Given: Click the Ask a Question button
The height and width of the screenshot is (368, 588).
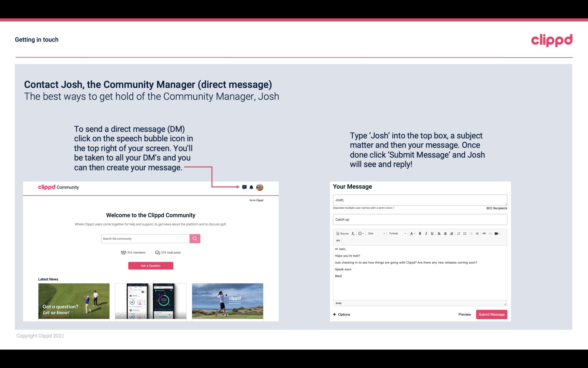Looking at the screenshot, I should tap(151, 265).
